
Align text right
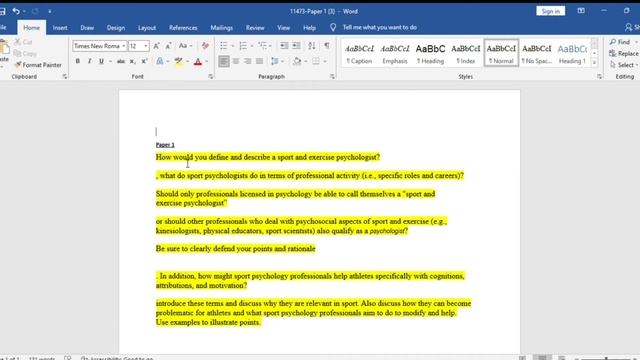point(248,61)
